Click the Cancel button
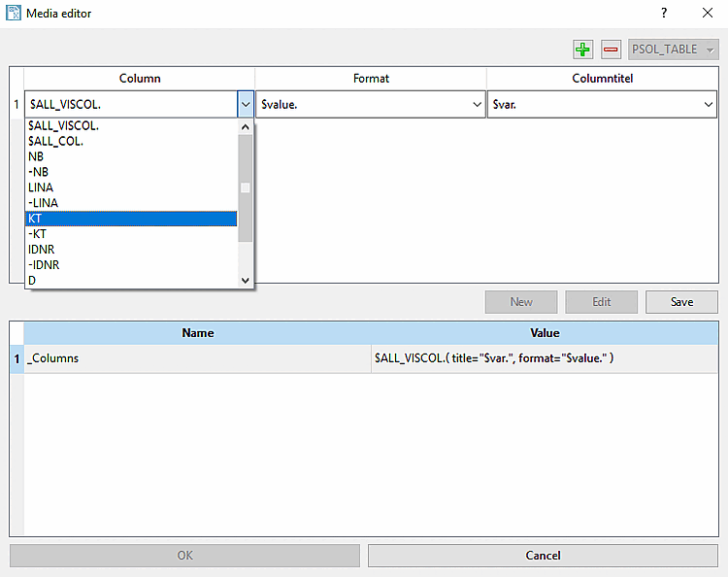 tap(543, 556)
